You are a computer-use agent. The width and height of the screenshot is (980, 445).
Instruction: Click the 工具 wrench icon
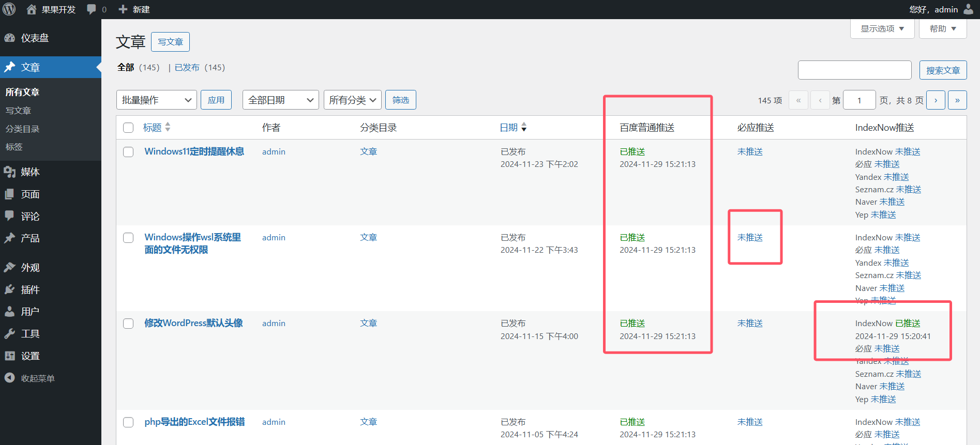(x=10, y=333)
